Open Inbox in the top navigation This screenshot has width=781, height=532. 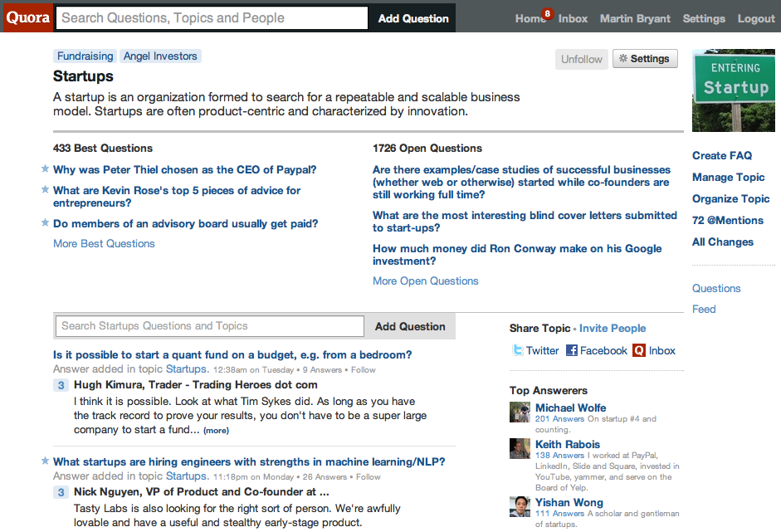coord(573,19)
